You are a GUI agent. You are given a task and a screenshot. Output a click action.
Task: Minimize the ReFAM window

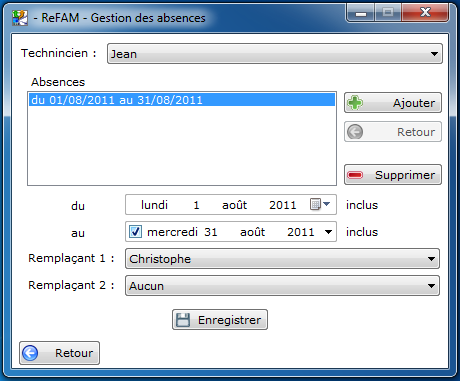click(x=361, y=13)
